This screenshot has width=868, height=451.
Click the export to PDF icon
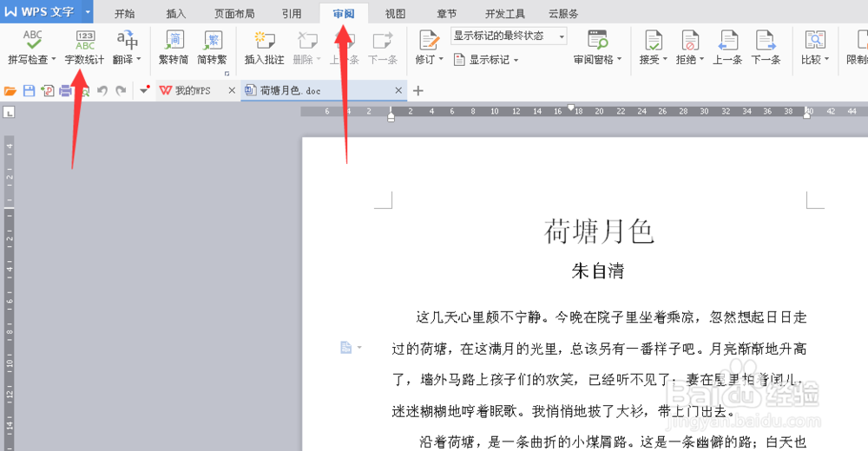(48, 91)
